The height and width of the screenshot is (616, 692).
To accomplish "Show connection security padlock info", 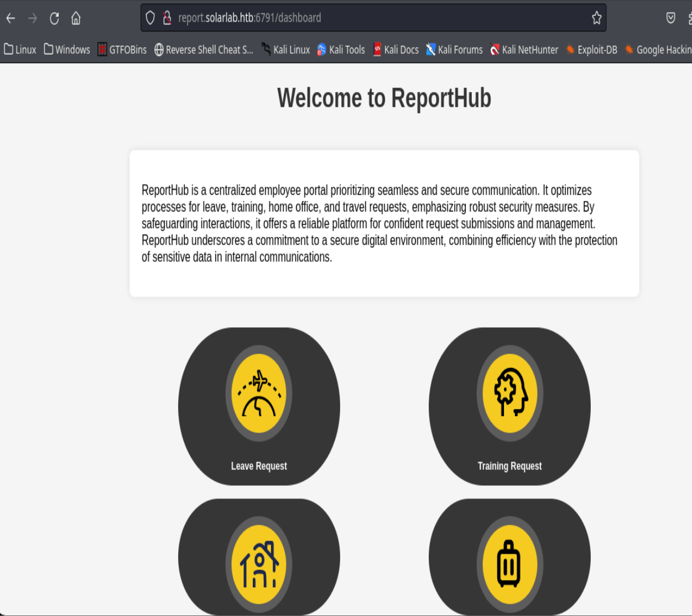I will 167,18.
